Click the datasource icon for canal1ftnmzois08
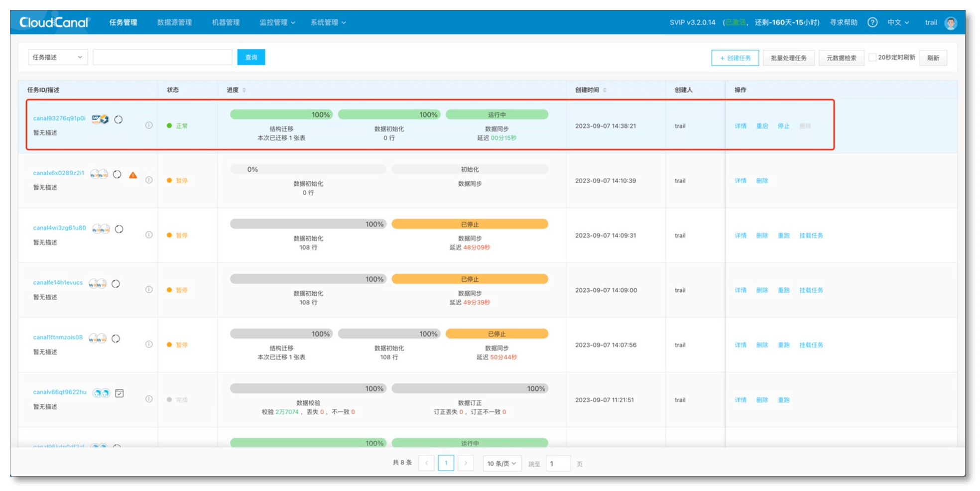The image size is (980, 491). 98,339
